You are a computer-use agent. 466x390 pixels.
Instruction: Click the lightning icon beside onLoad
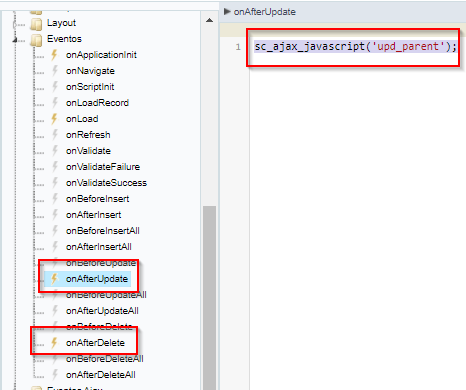click(54, 119)
